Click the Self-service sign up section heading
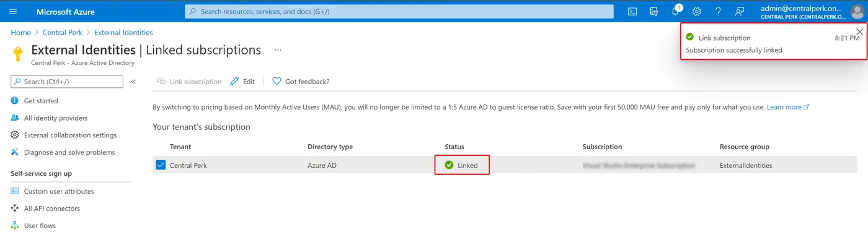Image resolution: width=868 pixels, height=232 pixels. (x=42, y=173)
